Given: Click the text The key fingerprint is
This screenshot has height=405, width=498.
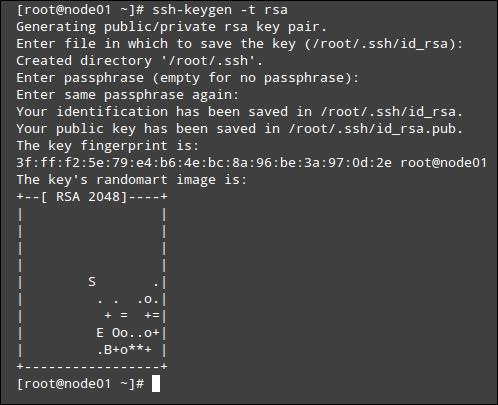Looking at the screenshot, I should 108,146.
